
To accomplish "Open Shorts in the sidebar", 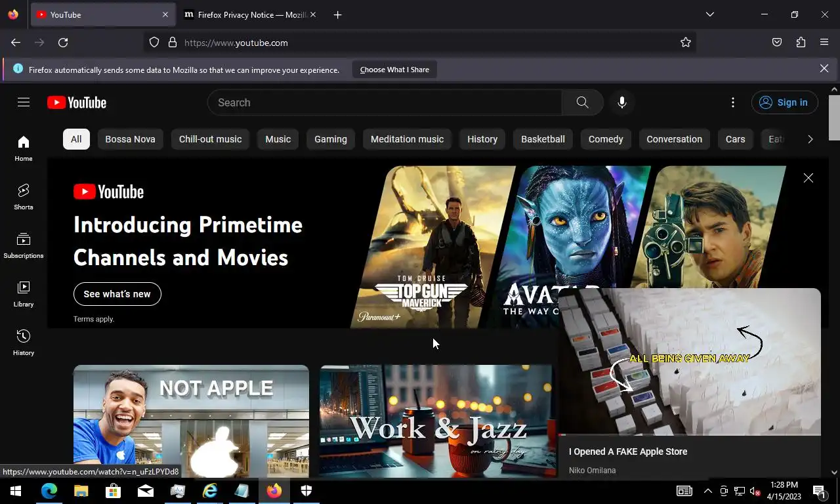I will 24,197.
